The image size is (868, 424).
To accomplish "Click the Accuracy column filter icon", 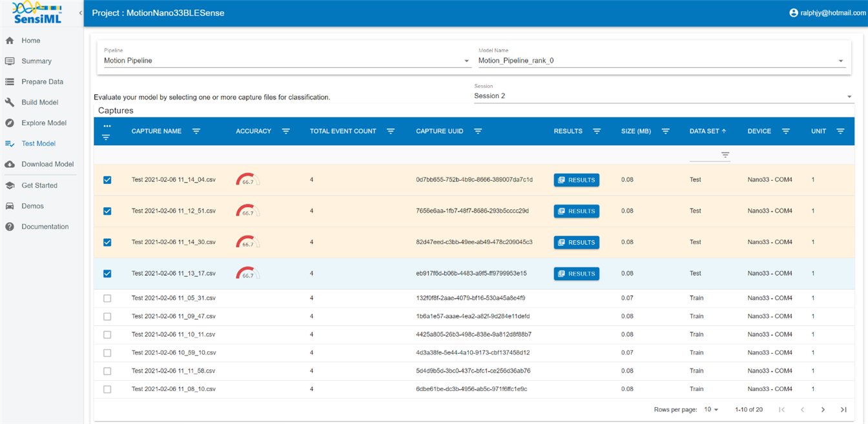I will [285, 131].
